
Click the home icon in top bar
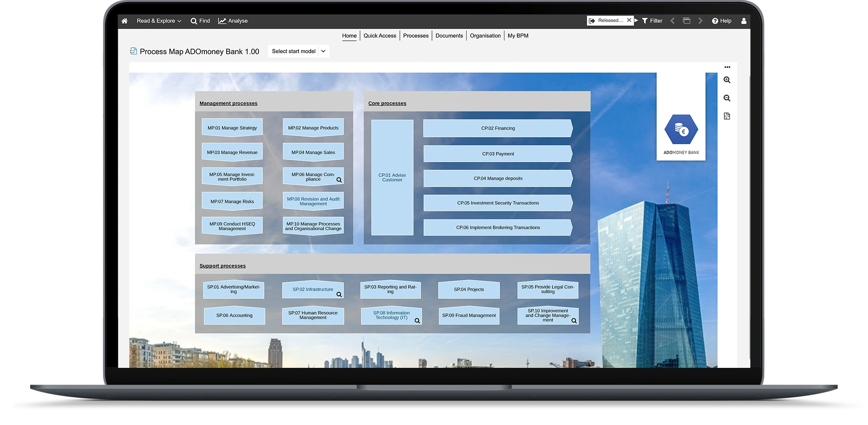tap(124, 21)
